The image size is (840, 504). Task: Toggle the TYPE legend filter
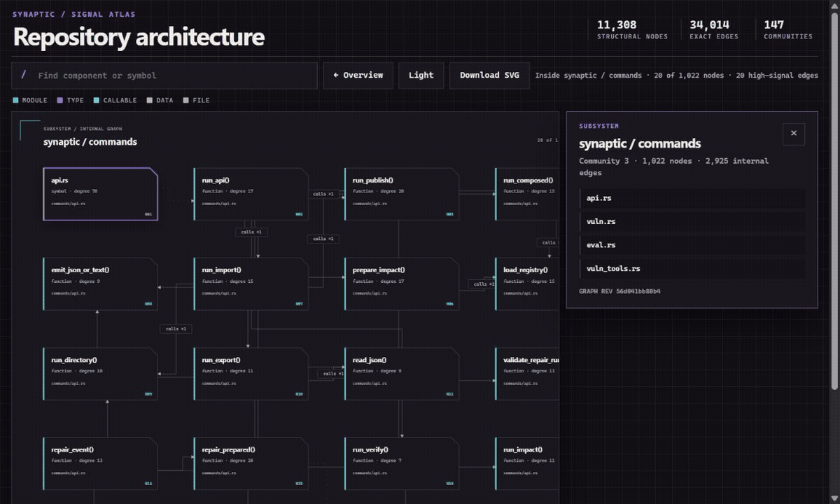pos(70,100)
